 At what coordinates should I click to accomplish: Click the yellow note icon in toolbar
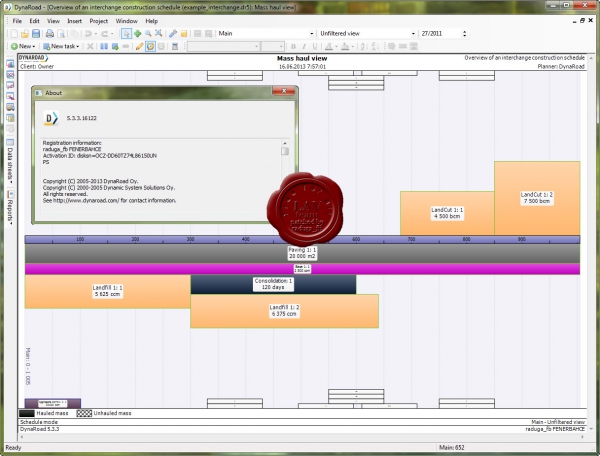[x=184, y=34]
